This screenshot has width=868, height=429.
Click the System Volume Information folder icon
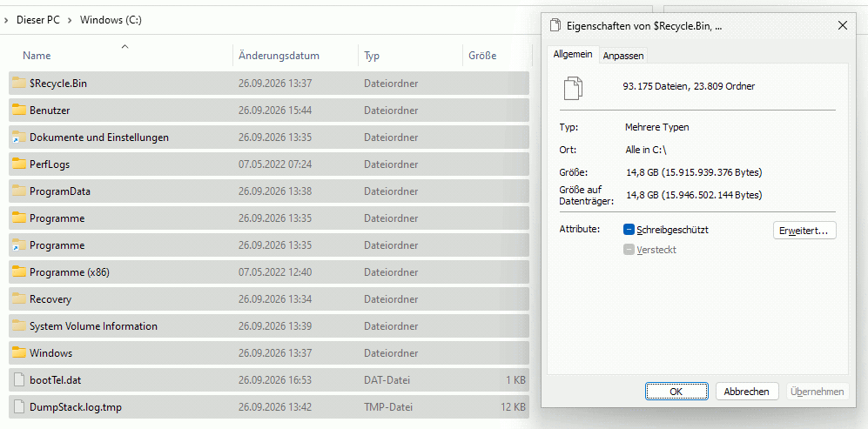[x=19, y=326]
